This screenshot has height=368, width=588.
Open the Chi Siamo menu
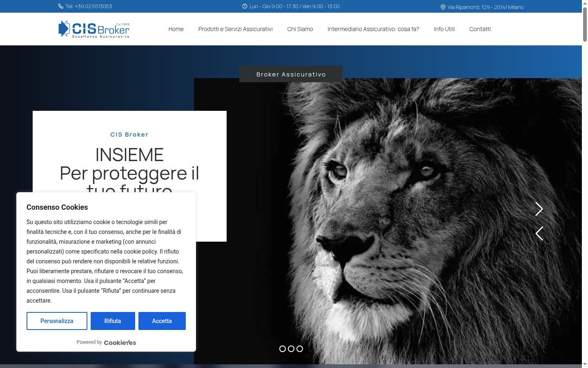click(x=300, y=29)
